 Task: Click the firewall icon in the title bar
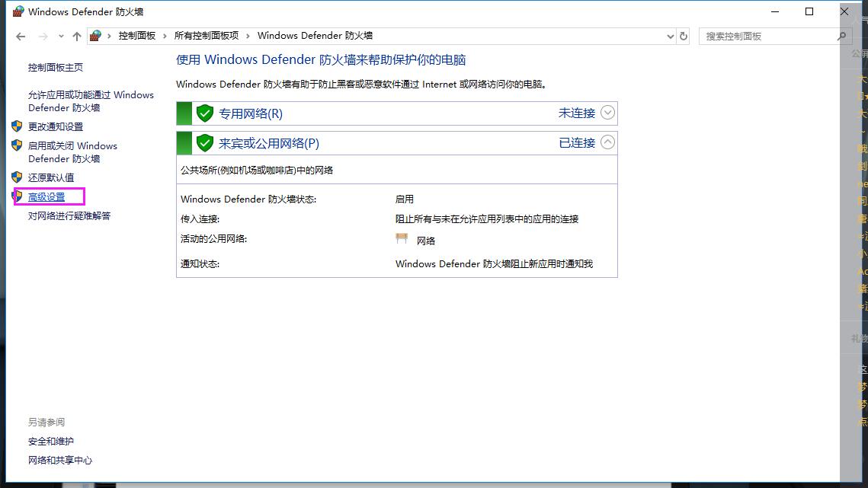click(x=18, y=11)
